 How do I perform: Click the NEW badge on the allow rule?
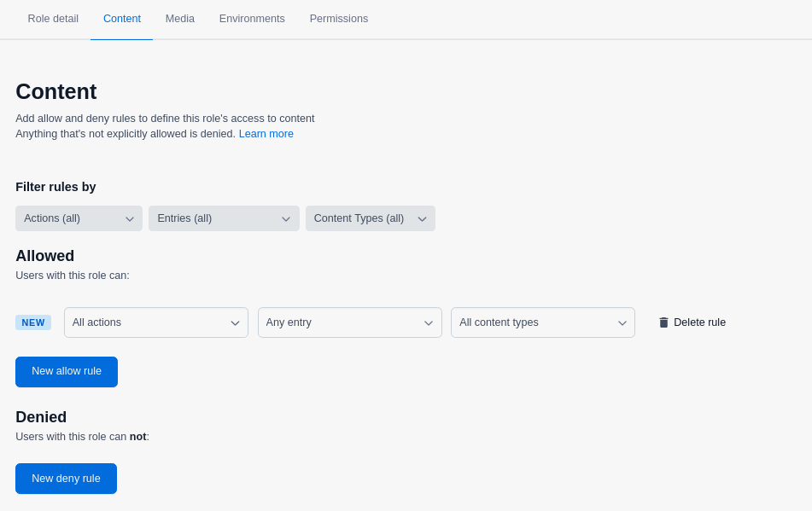tap(33, 322)
